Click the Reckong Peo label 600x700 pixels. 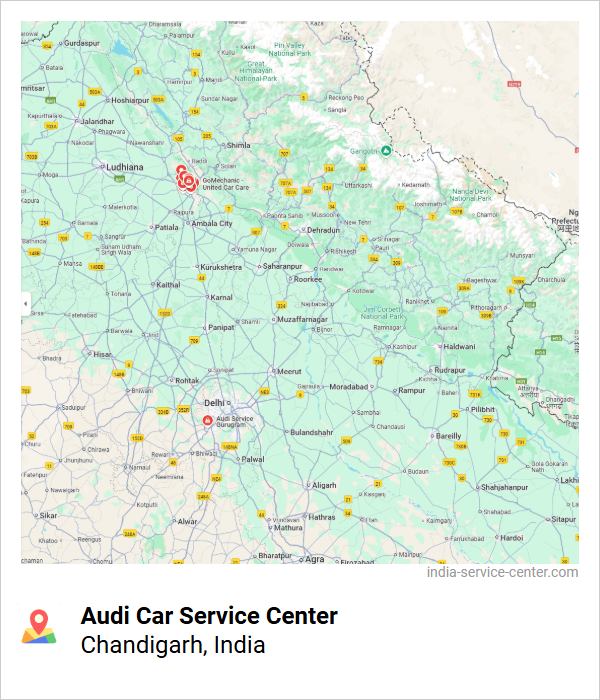click(x=346, y=97)
